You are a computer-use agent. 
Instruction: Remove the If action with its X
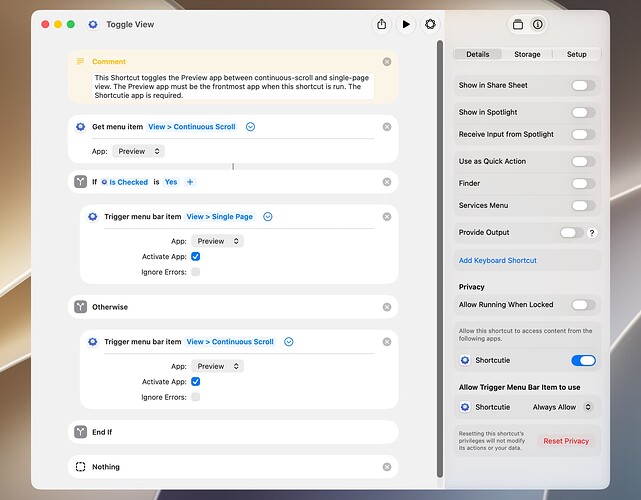tap(387, 182)
